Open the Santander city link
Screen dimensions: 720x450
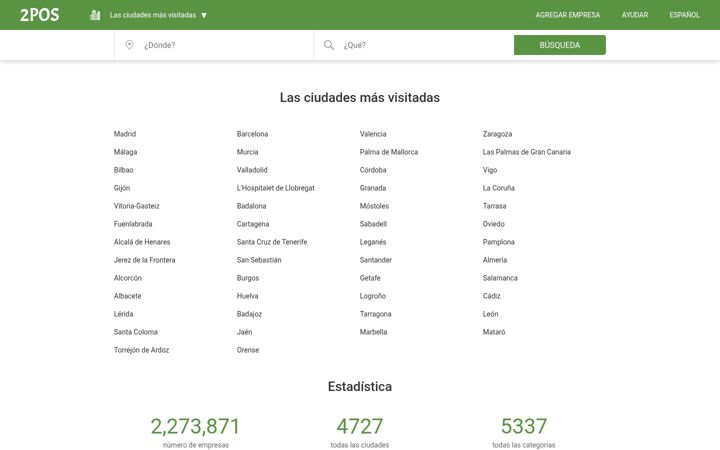376,260
